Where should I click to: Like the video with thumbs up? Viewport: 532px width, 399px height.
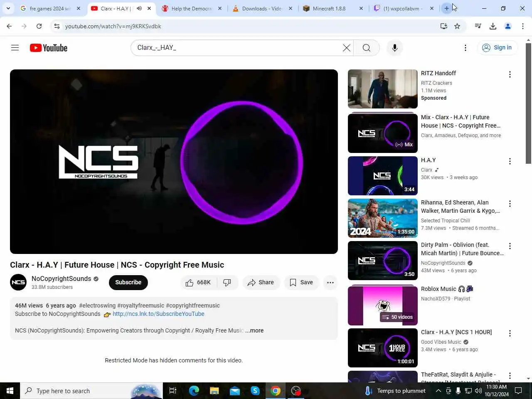pyautogui.click(x=198, y=283)
